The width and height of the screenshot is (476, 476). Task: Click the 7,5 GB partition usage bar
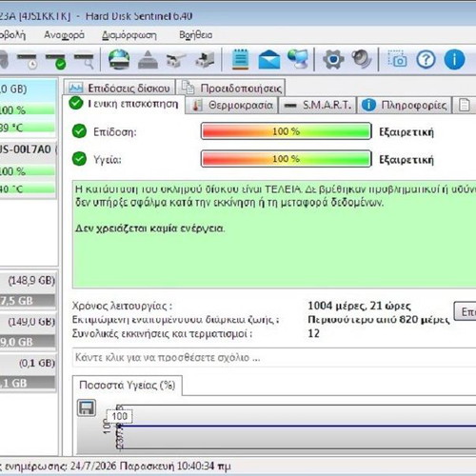pos(28,301)
